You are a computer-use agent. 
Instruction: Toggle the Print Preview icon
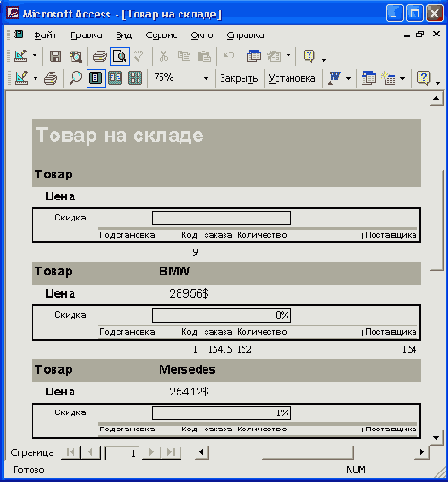point(119,56)
